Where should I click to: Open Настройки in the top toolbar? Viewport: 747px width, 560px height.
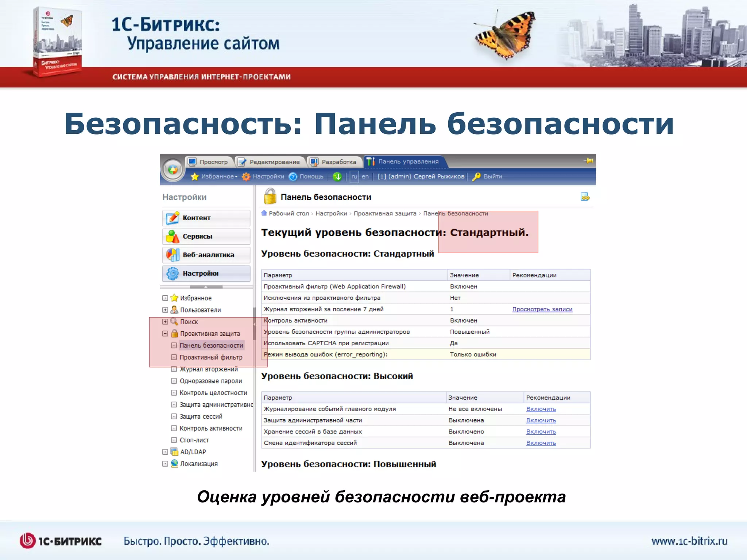pos(268,176)
